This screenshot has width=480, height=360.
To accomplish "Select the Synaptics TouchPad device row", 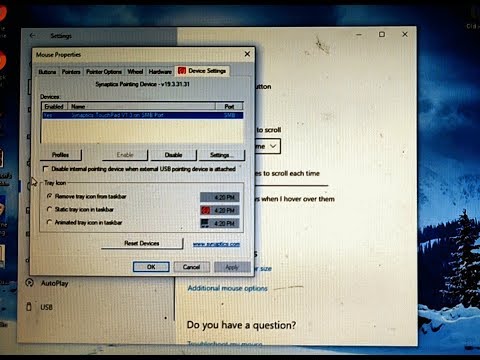I will click(143, 115).
